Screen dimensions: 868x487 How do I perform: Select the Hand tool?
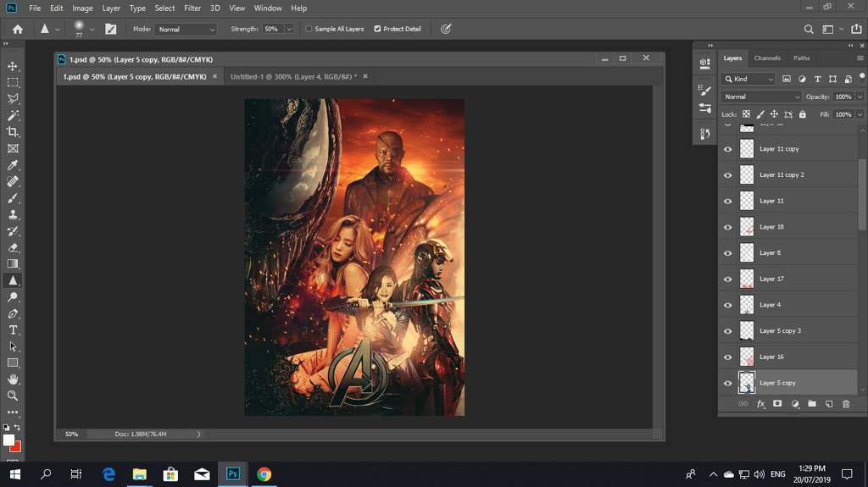click(13, 379)
